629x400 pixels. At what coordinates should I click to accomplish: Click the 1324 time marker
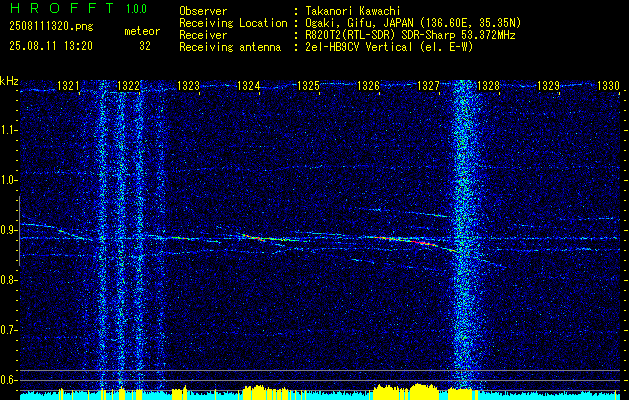248,85
